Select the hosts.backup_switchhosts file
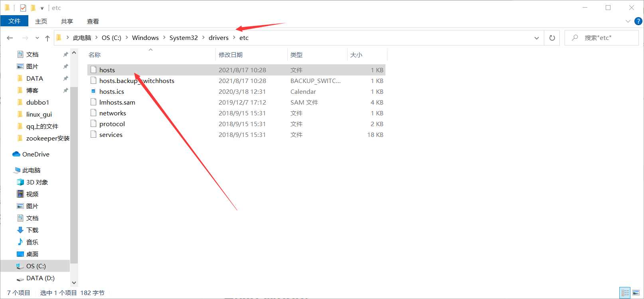The image size is (644, 299). click(x=137, y=81)
